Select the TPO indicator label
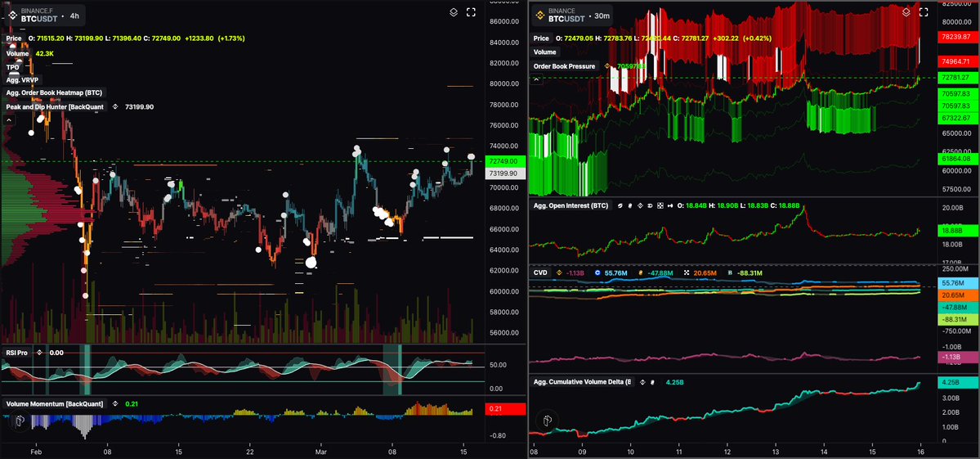This screenshot has width=980, height=459. pyautogui.click(x=12, y=67)
